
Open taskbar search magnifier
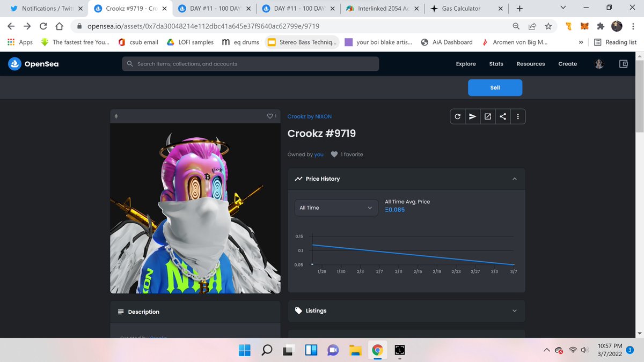[267, 350]
